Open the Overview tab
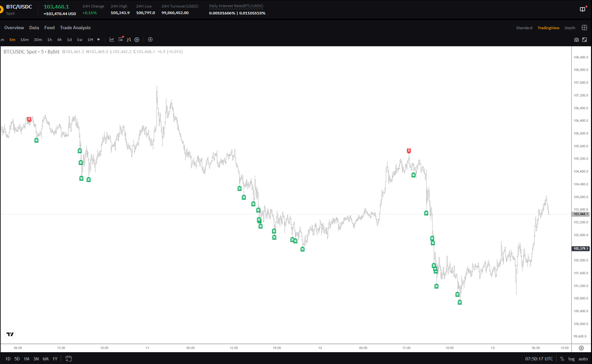The width and height of the screenshot is (592, 364). tap(14, 28)
